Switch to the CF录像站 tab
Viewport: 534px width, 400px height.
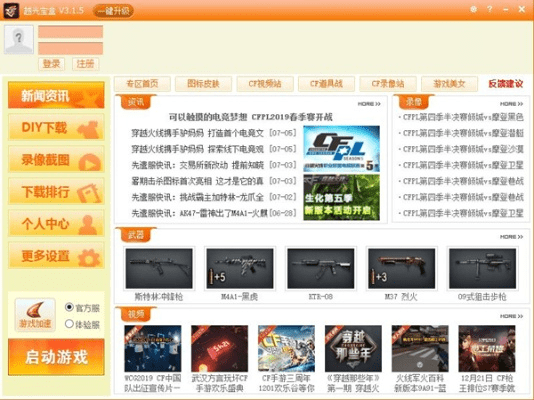click(x=388, y=84)
